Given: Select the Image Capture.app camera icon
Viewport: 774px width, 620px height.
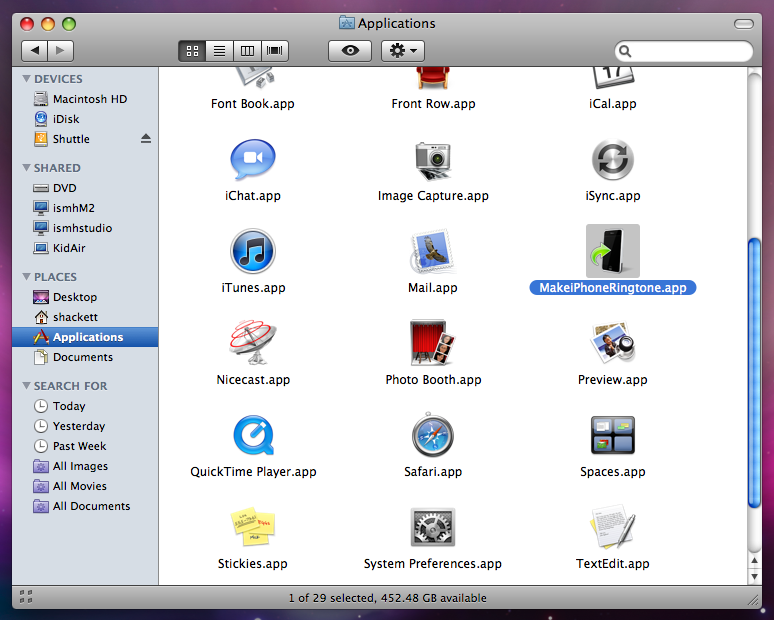Looking at the screenshot, I should 433,161.
